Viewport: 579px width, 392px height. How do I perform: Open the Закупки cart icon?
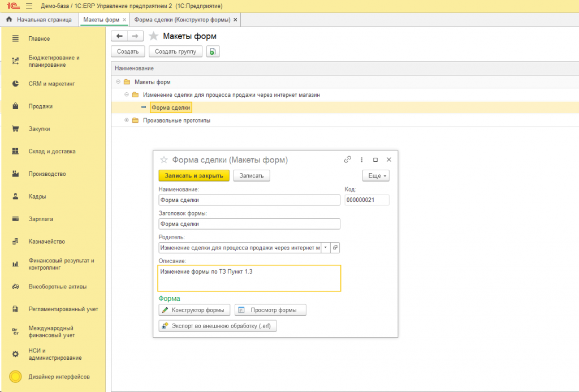[x=15, y=128]
